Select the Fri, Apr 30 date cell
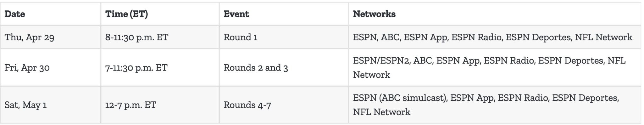This screenshot has width=644, height=125. coord(50,67)
